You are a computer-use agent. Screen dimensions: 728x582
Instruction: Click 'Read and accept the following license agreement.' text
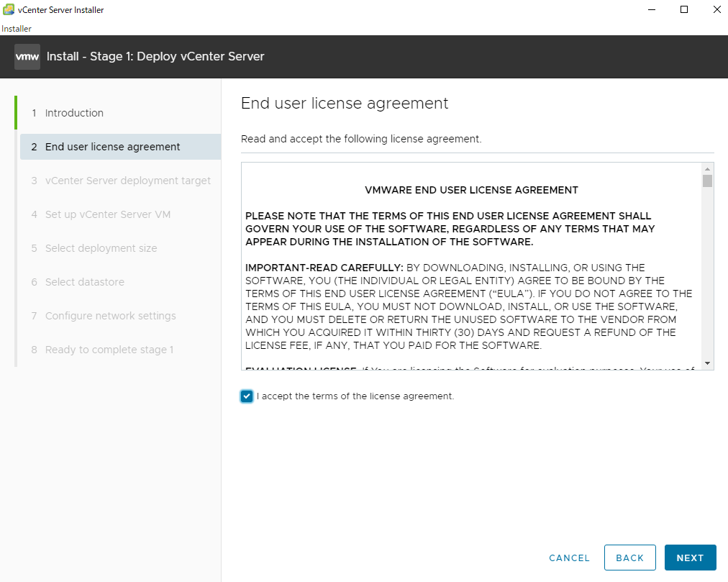click(x=361, y=139)
